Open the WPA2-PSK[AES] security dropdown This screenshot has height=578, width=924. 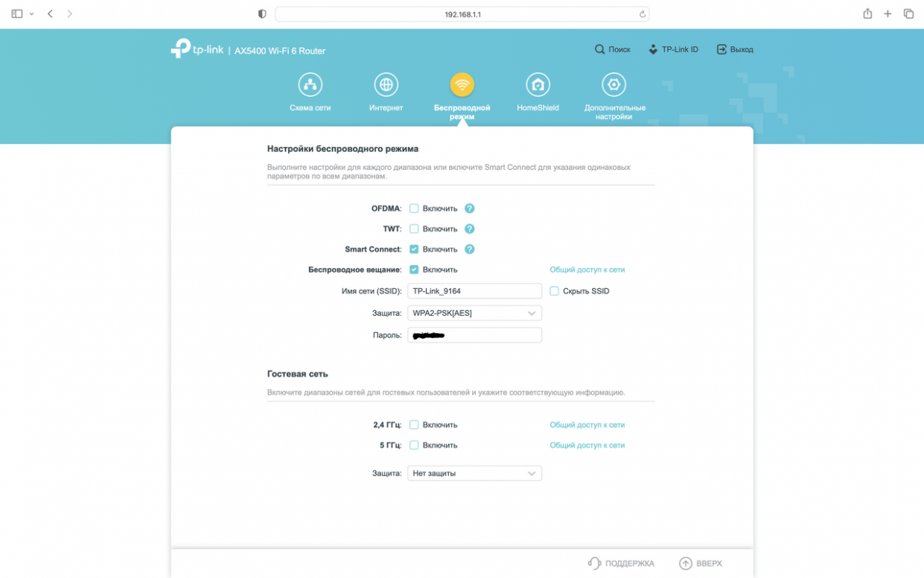pos(474,314)
